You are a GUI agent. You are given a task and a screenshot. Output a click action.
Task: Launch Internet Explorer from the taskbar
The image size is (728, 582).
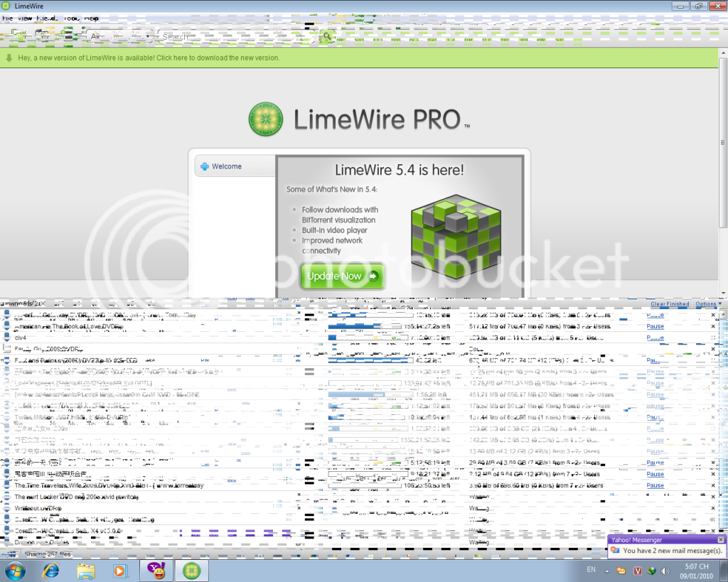(50, 571)
